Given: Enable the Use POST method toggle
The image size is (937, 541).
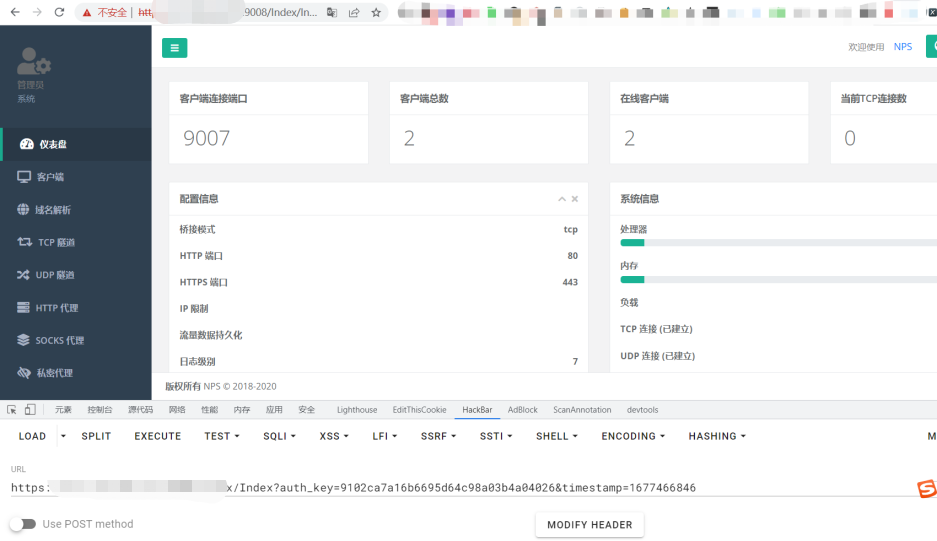Looking at the screenshot, I should click(x=22, y=524).
